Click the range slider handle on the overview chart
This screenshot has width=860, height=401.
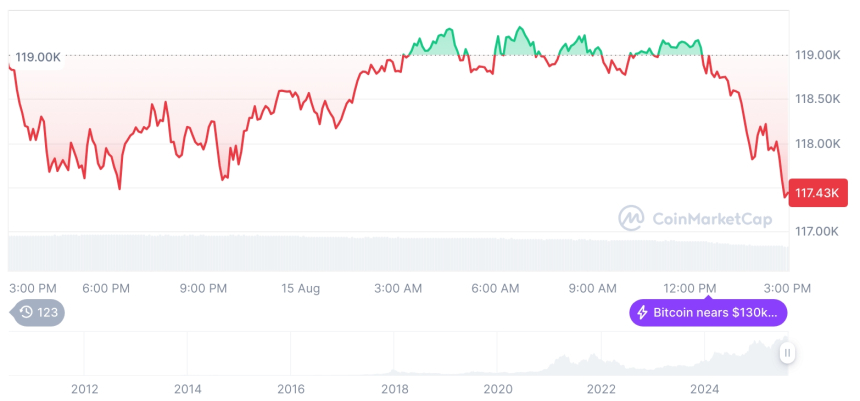[788, 353]
